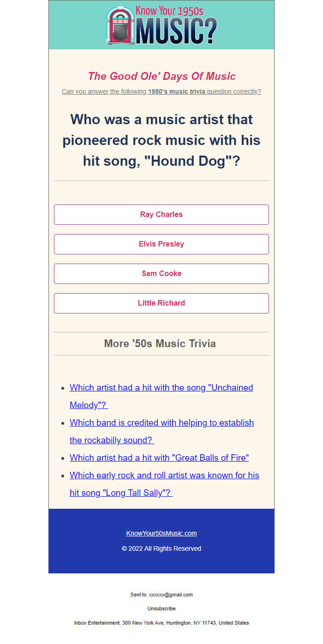Open the 1950's music trivia question link

tap(161, 91)
